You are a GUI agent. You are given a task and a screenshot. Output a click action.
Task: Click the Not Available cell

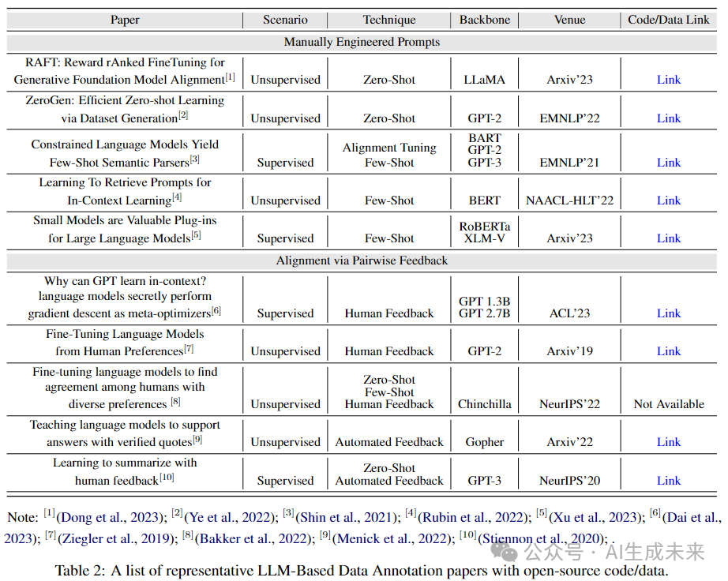click(x=669, y=403)
